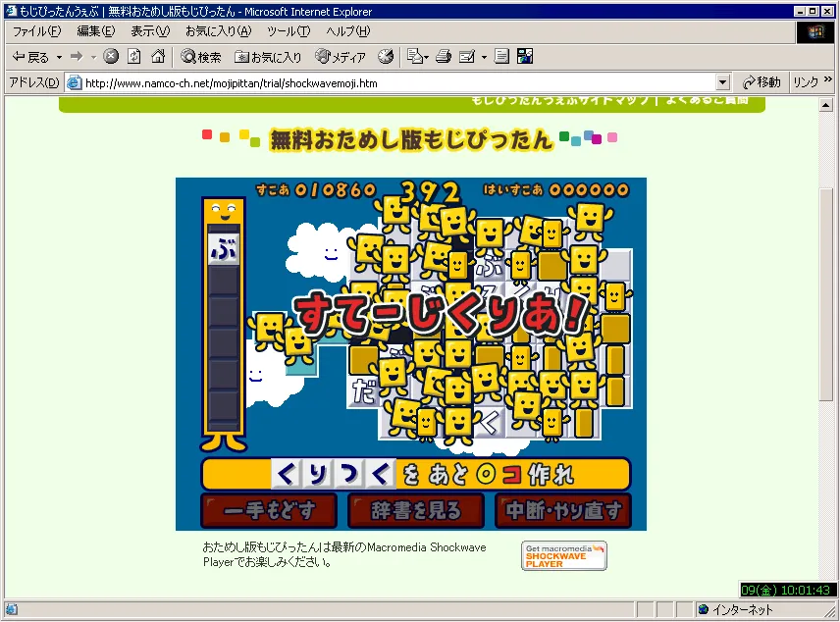Click the History toolbar icon
Image resolution: width=840 pixels, height=622 pixels.
point(386,57)
